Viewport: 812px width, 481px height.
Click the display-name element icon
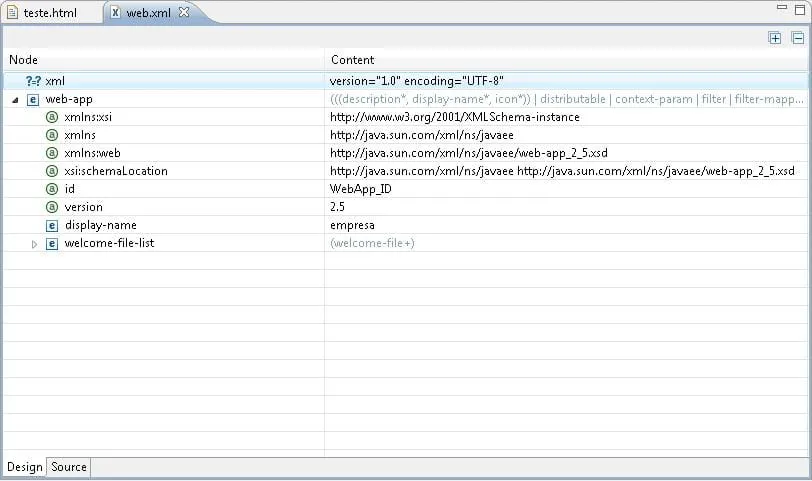click(x=52, y=225)
